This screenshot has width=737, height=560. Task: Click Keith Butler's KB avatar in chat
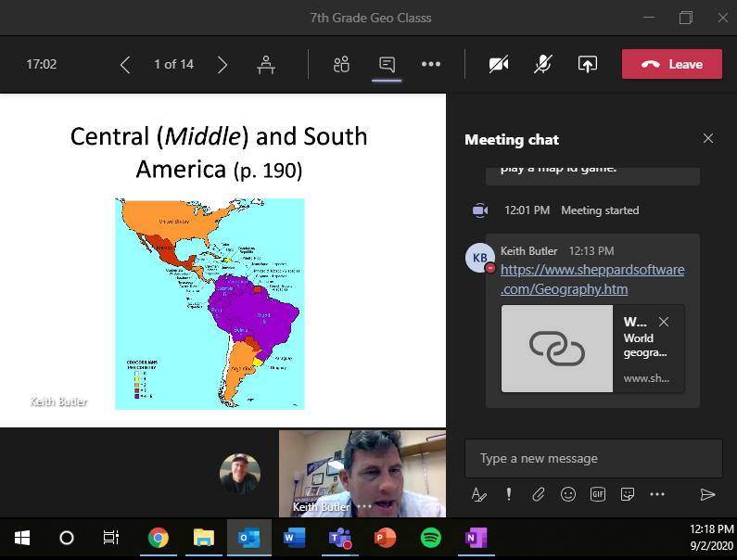point(480,258)
